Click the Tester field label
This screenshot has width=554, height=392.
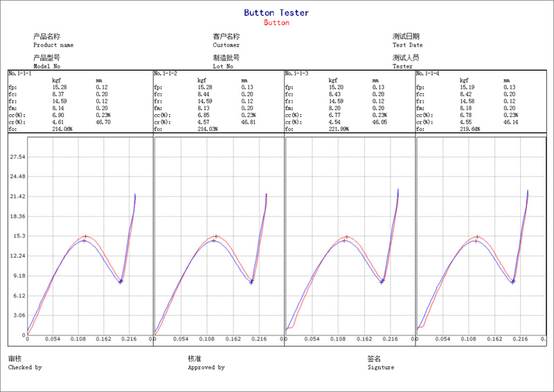point(402,66)
